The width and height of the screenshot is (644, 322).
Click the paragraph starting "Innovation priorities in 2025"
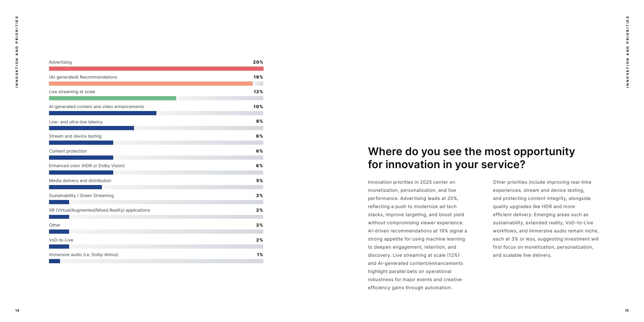pos(417,235)
